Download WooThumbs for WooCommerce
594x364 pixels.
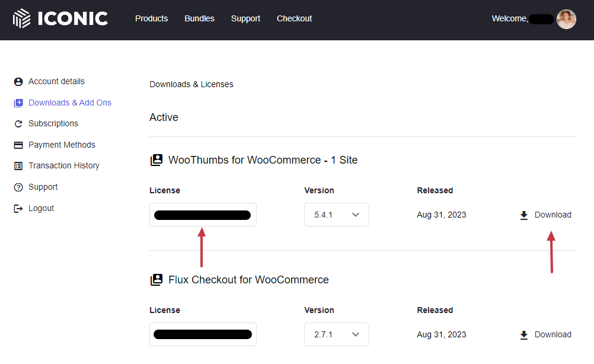(545, 215)
